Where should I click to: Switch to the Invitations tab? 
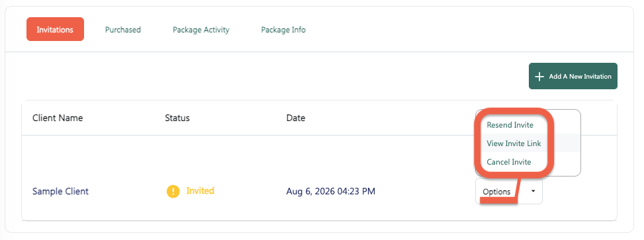[55, 29]
